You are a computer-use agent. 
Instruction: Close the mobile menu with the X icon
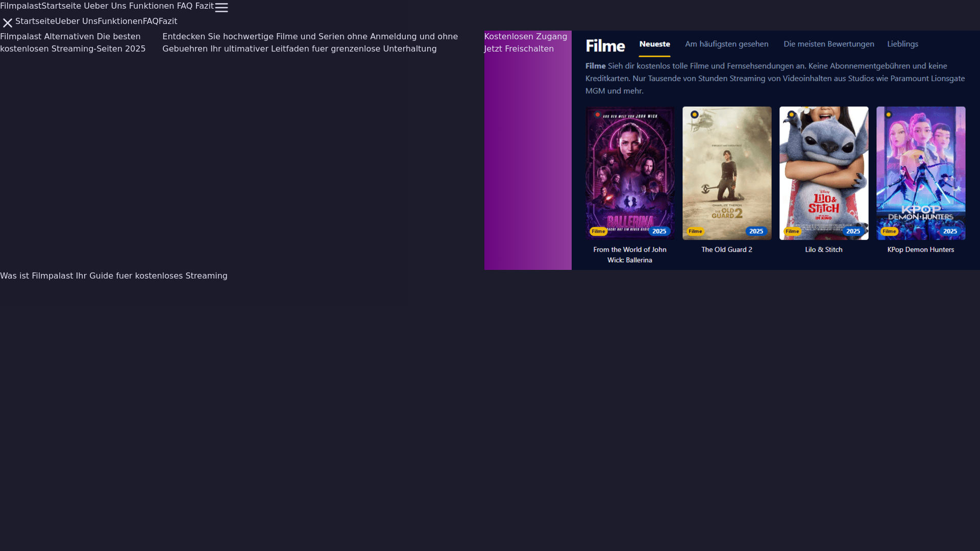[7, 23]
